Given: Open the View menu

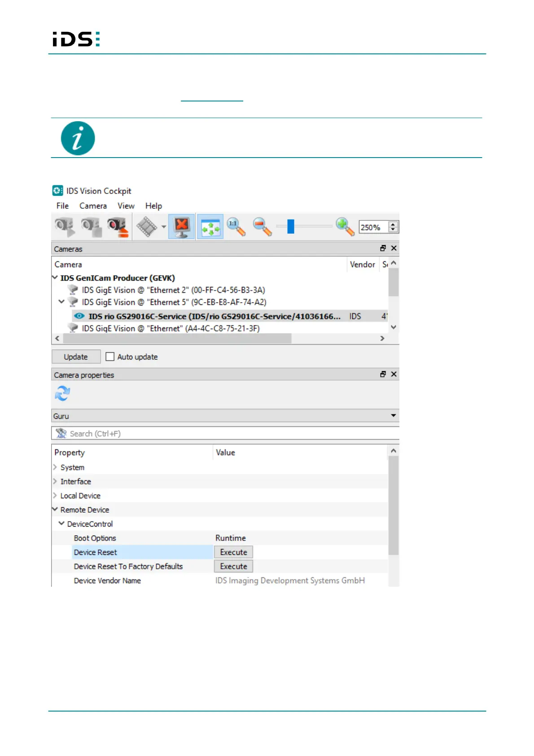Looking at the screenshot, I should [x=126, y=206].
